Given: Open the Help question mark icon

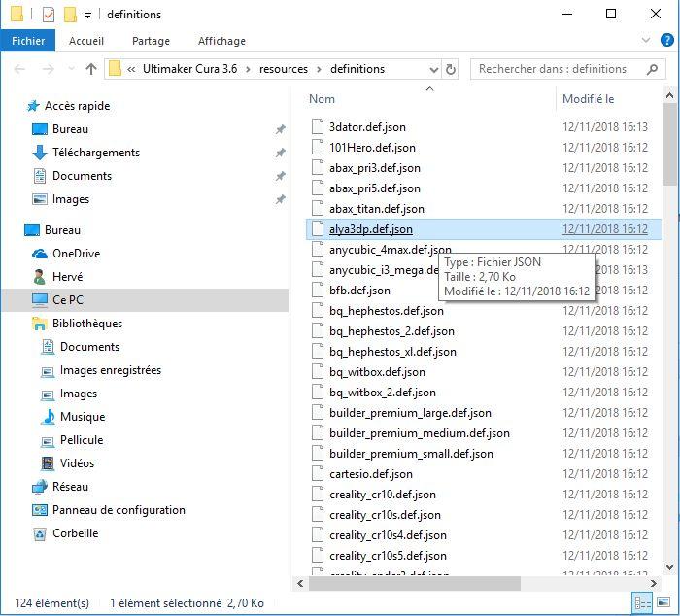Looking at the screenshot, I should tap(666, 41).
